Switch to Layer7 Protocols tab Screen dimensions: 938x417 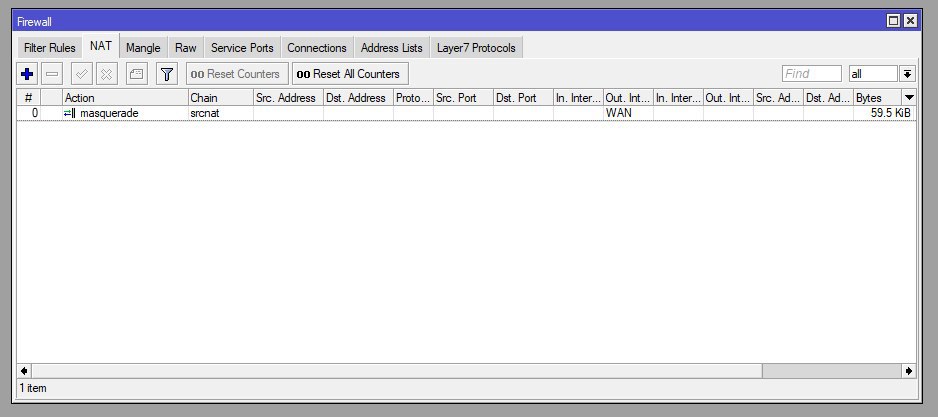tap(476, 48)
